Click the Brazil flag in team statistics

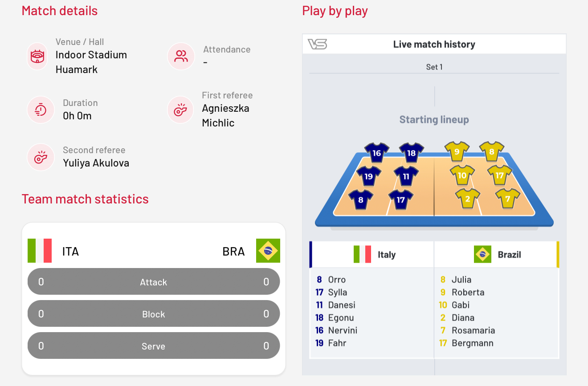tap(268, 251)
